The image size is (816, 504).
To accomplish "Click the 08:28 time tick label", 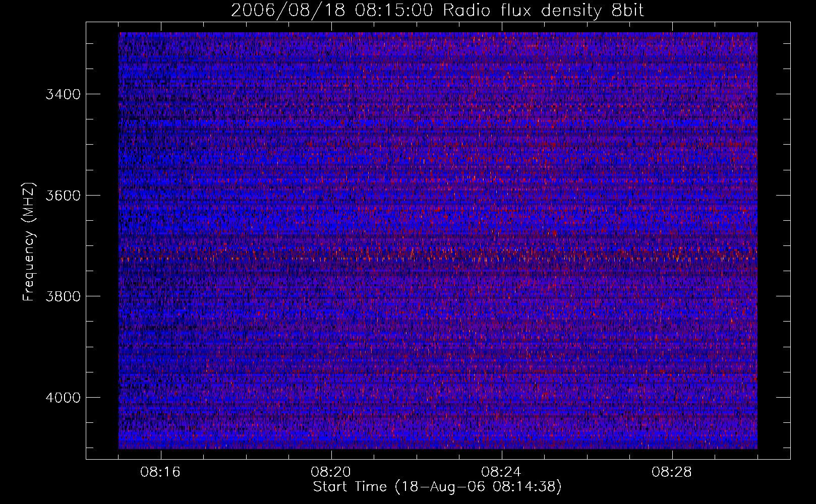I will pos(672,472).
